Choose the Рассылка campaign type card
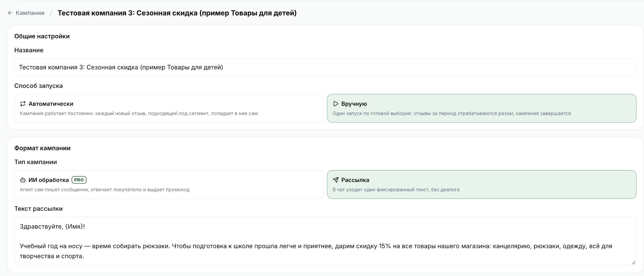 click(481, 184)
